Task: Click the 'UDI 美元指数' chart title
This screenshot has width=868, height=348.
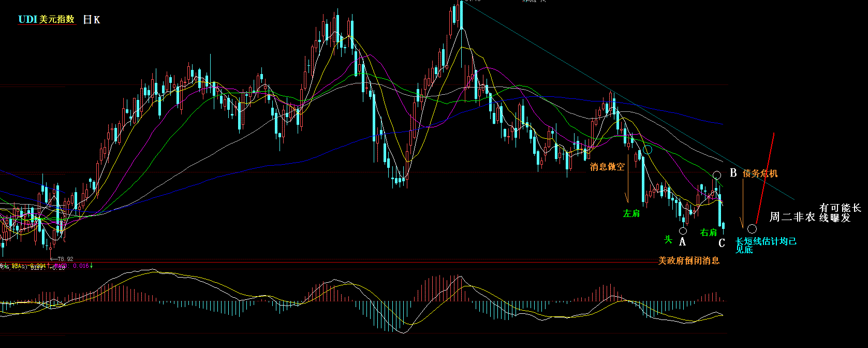Action: point(47,20)
